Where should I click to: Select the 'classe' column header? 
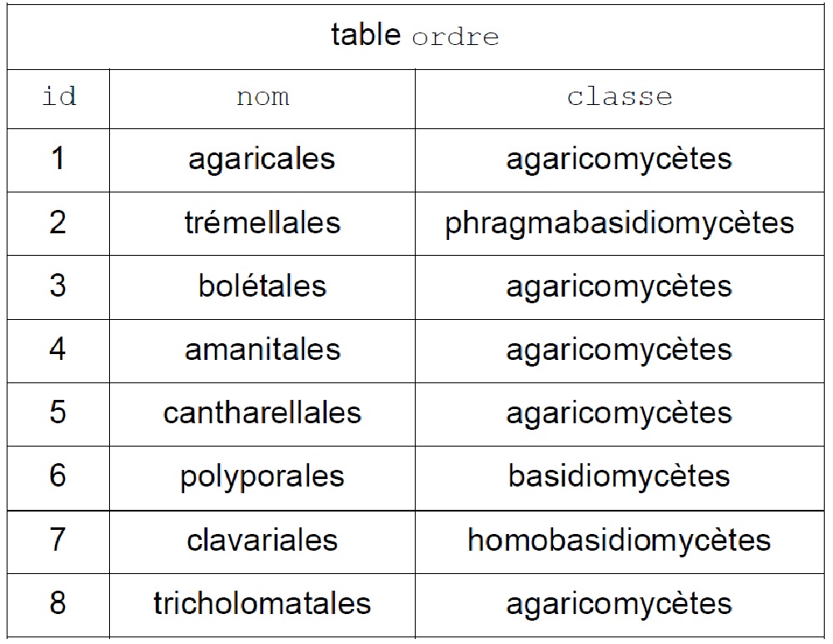point(620,99)
